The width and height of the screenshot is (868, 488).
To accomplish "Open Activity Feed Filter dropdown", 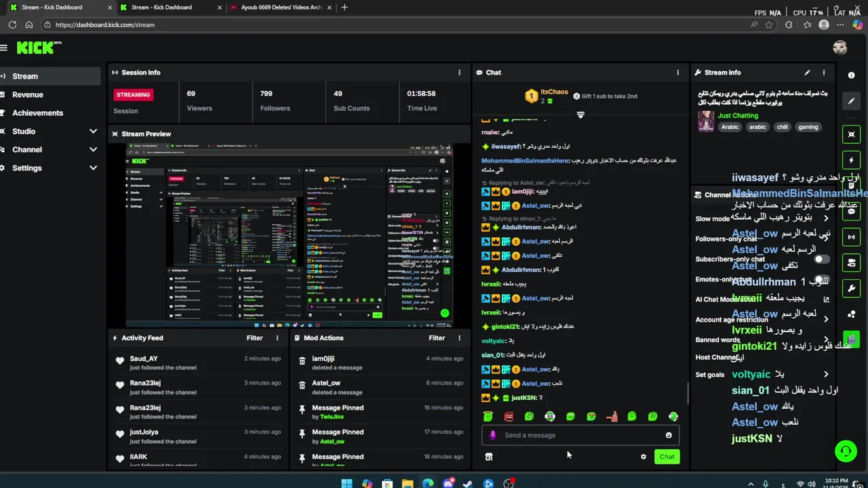I will tap(254, 338).
